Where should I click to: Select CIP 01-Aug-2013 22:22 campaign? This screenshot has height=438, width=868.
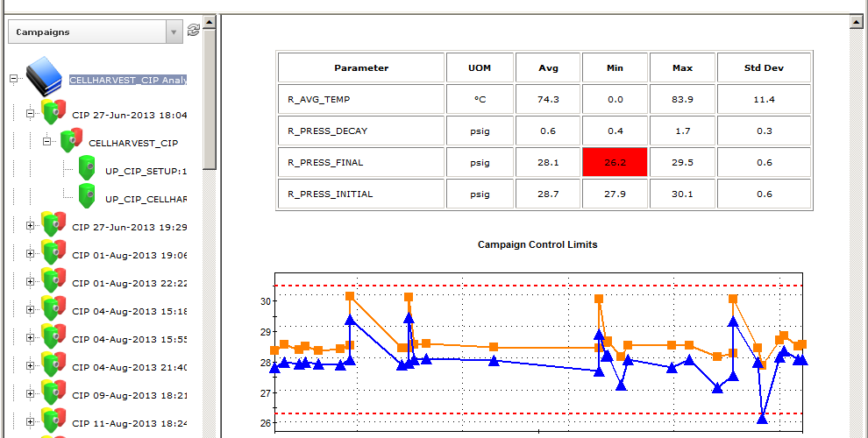[130, 283]
